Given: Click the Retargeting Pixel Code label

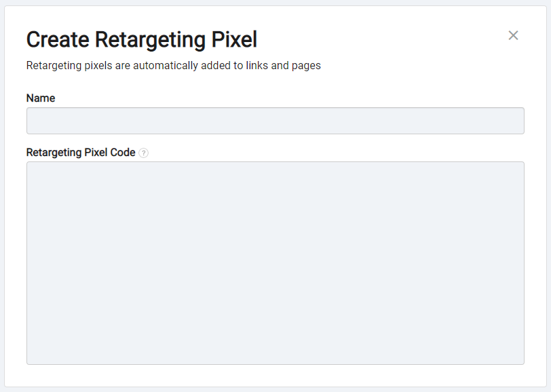Looking at the screenshot, I should click(x=81, y=153).
